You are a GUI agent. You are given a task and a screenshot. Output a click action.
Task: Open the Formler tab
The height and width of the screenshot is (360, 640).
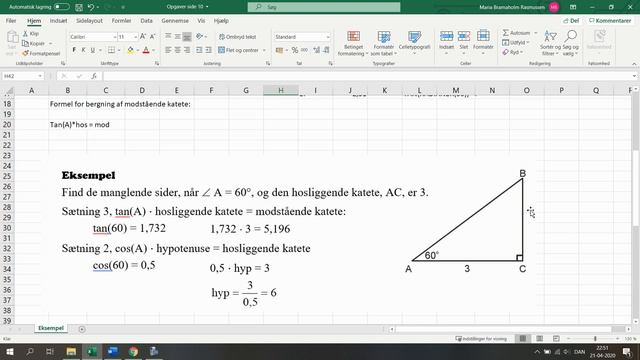(121, 21)
